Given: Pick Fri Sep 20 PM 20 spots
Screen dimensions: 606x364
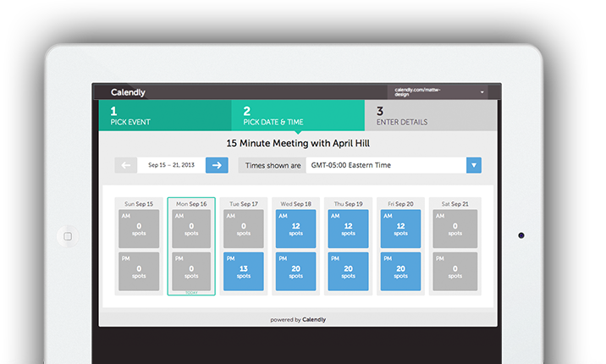Looking at the screenshot, I should point(401,271).
